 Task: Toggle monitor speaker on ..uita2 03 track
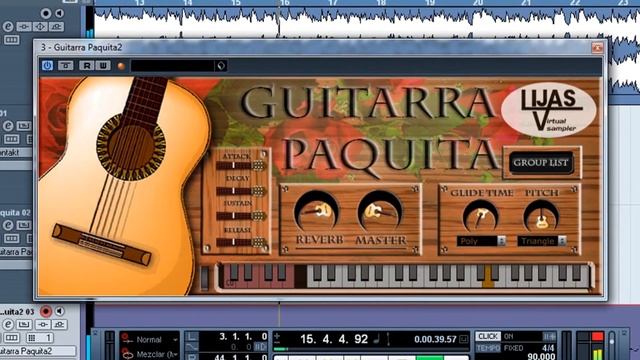point(59,311)
